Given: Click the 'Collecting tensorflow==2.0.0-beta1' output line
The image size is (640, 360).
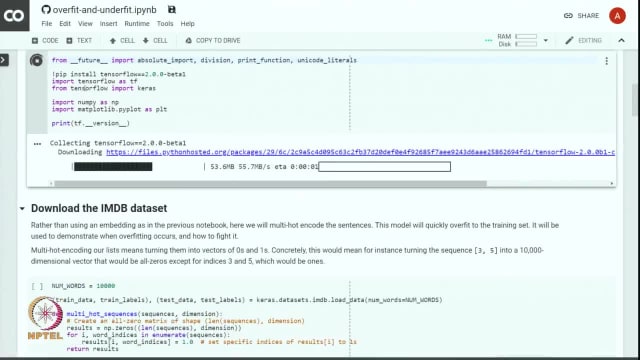Looking at the screenshot, I should 118,143.
